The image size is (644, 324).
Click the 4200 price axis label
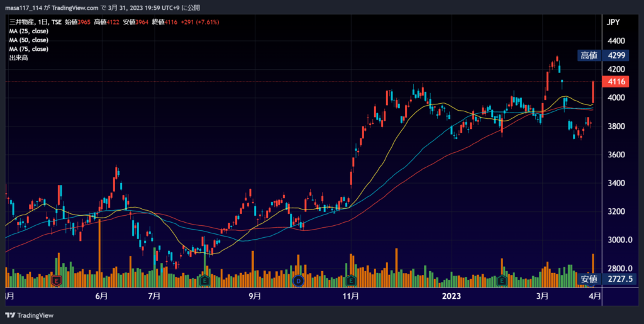point(616,69)
